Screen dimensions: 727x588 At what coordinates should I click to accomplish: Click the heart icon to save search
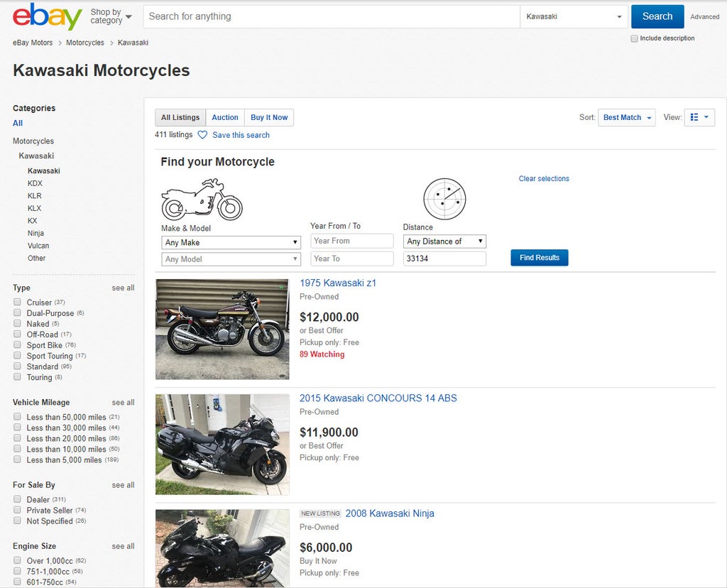(202, 135)
